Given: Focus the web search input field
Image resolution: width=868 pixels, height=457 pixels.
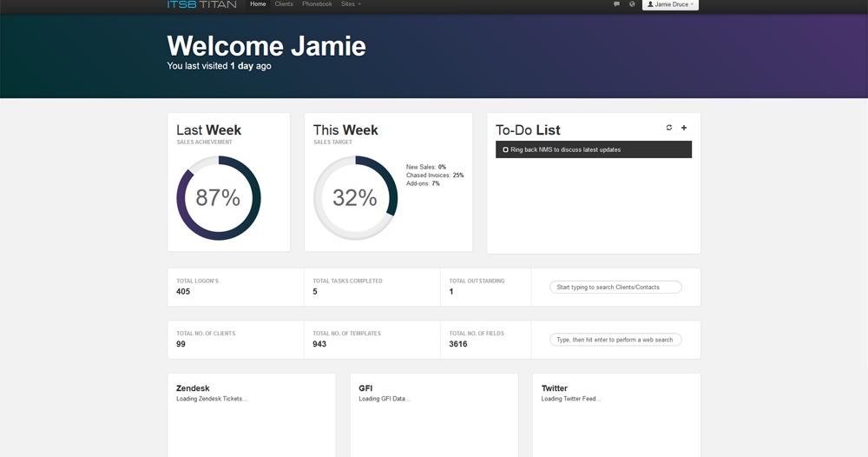Looking at the screenshot, I should (615, 340).
